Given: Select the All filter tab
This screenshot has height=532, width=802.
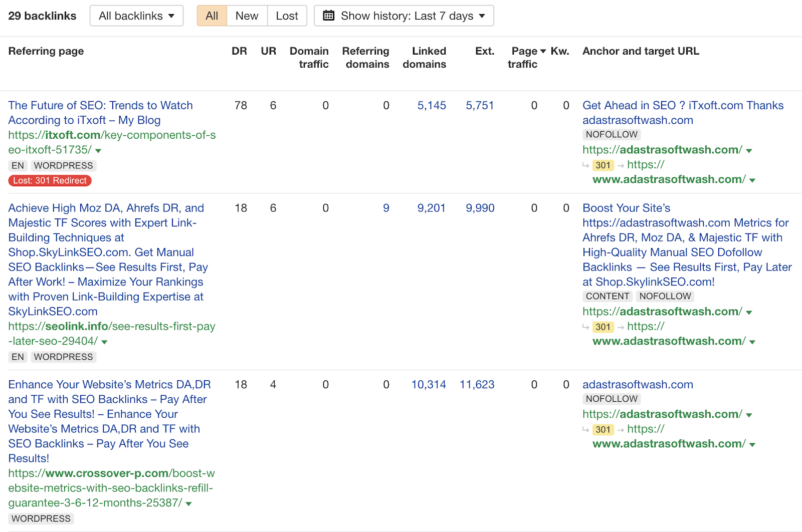Looking at the screenshot, I should [212, 16].
